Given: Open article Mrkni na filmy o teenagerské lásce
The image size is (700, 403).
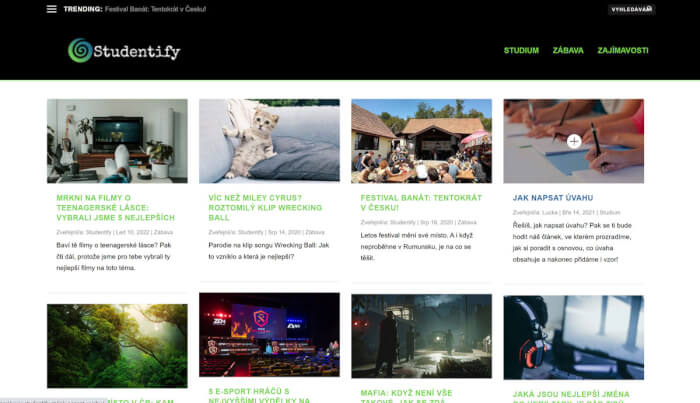Looking at the screenshot, I should coord(115,208).
